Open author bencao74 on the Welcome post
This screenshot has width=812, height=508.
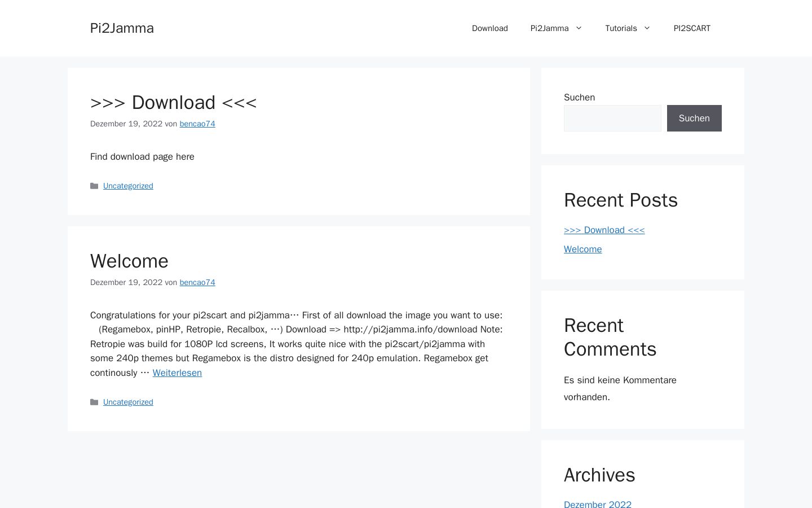point(197,282)
